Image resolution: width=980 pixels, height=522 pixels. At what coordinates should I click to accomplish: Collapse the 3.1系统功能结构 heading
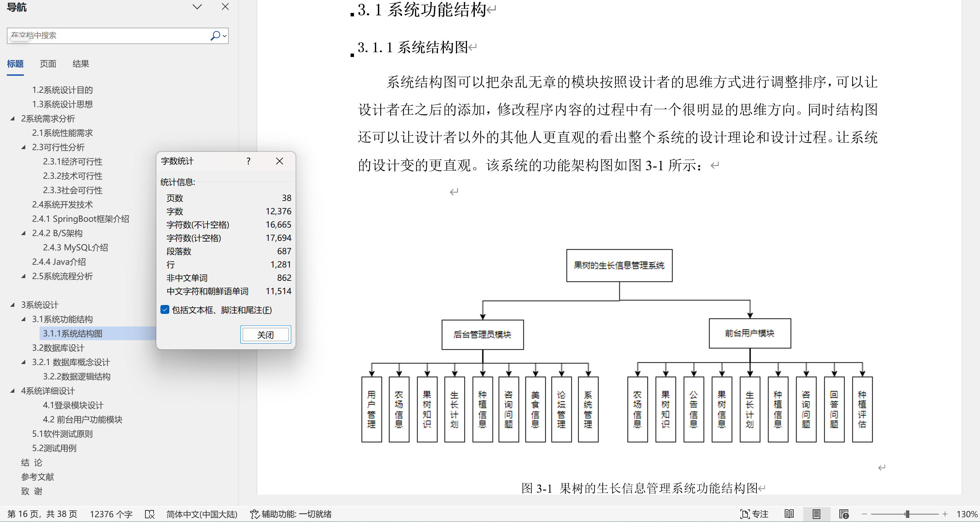click(x=24, y=319)
